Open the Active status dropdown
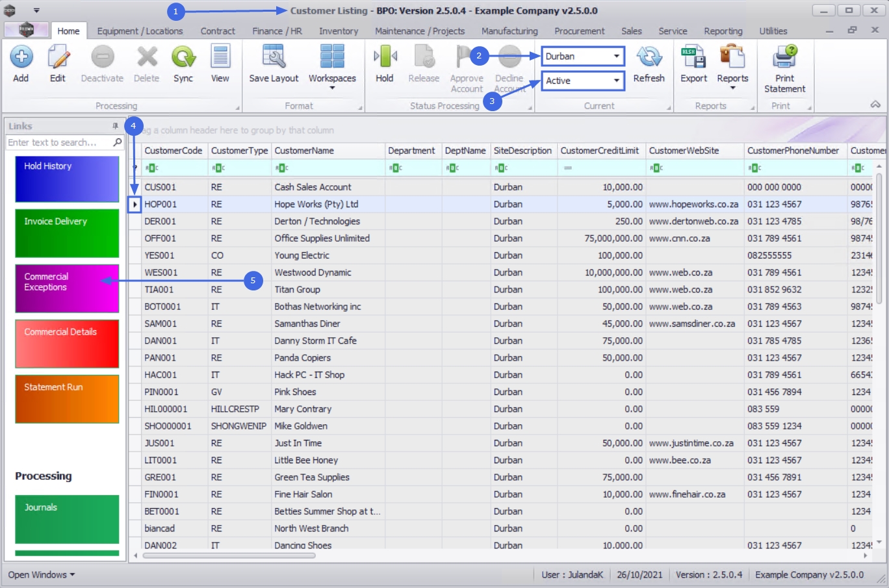 tap(616, 81)
